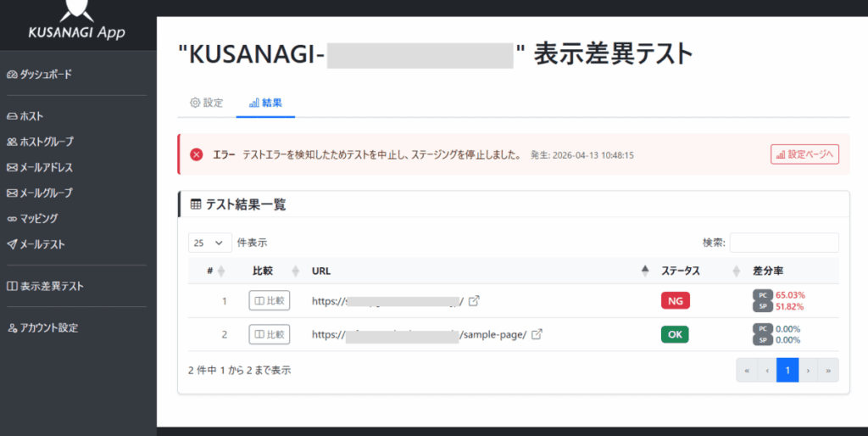
Task: Sort table by ステータス column
Action: coord(681,271)
